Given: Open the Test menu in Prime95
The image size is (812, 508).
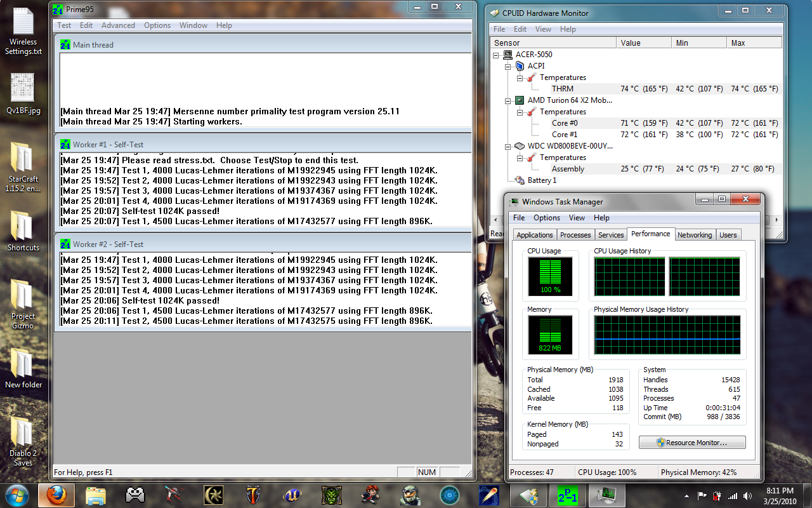Looking at the screenshot, I should 64,25.
